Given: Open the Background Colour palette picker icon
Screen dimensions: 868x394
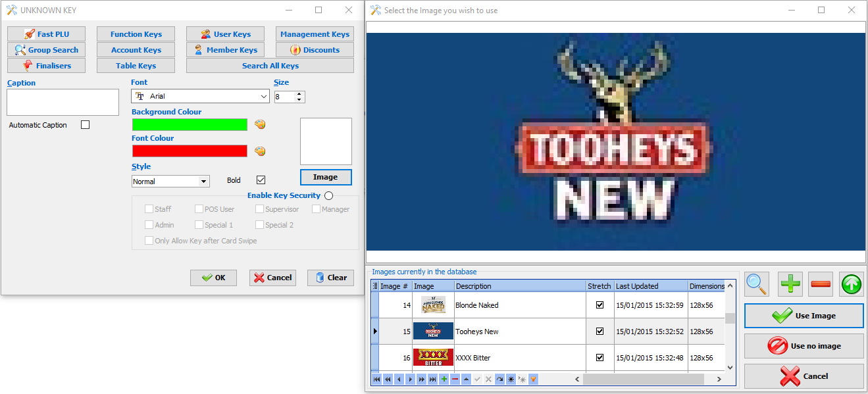Looking at the screenshot, I should pyautogui.click(x=260, y=125).
